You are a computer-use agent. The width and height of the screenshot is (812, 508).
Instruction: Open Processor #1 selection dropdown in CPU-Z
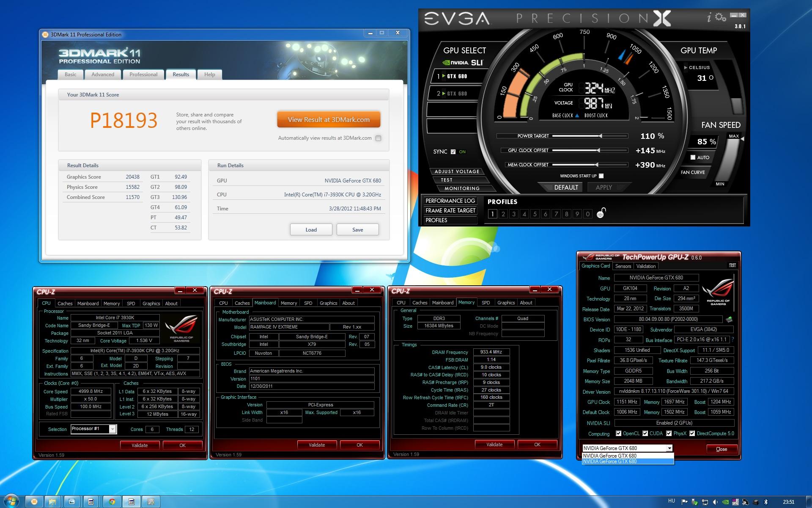(112, 429)
